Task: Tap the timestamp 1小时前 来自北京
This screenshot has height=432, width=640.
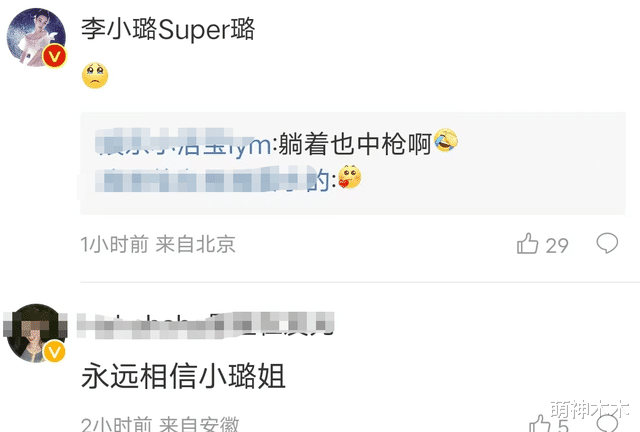Action: click(158, 244)
